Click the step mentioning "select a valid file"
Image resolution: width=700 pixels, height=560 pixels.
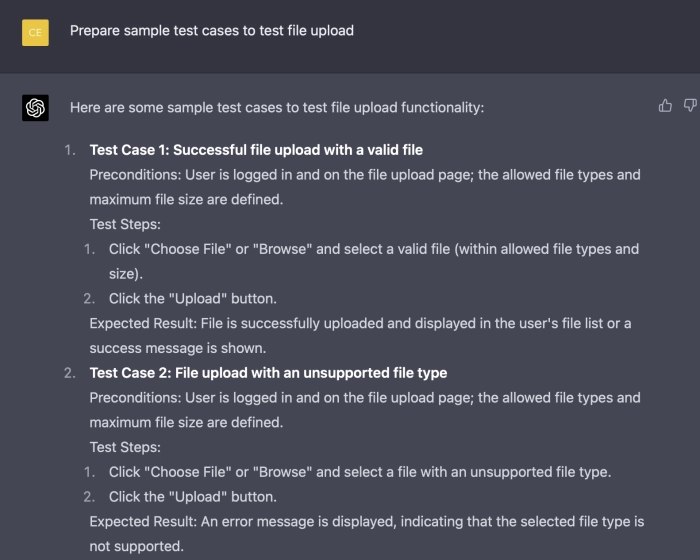[373, 249]
